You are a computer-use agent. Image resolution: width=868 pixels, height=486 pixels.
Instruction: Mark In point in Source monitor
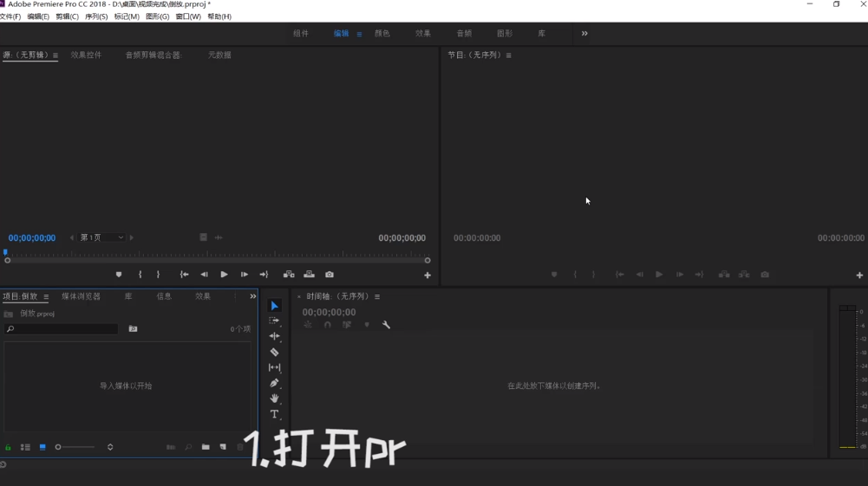(140, 275)
